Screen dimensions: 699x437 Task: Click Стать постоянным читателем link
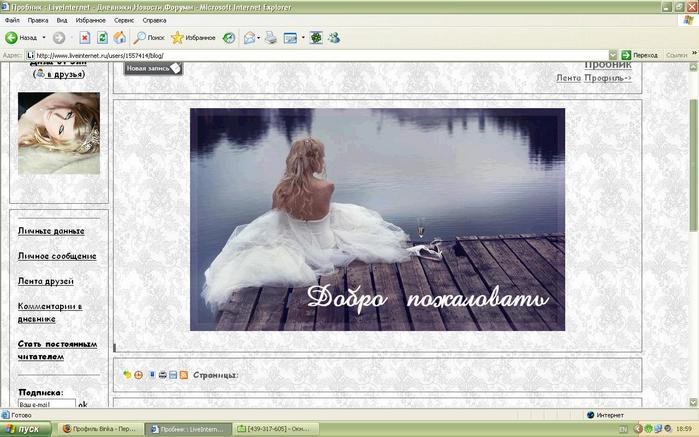click(57, 350)
